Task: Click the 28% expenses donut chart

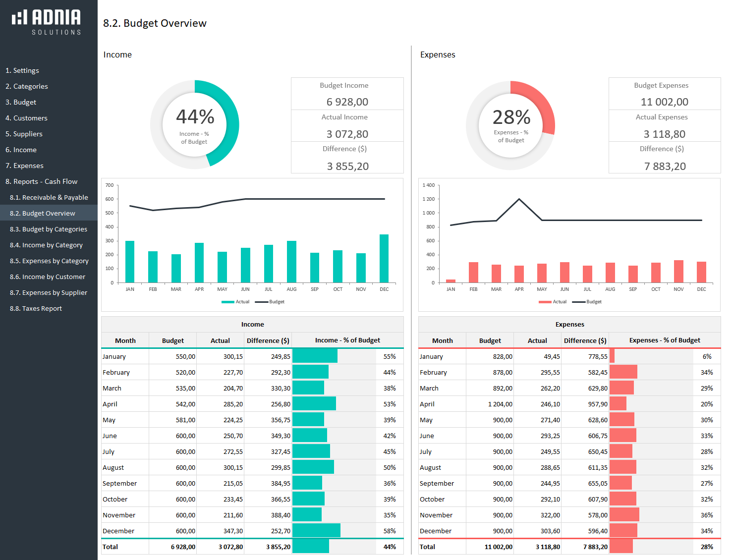Action: click(x=510, y=125)
